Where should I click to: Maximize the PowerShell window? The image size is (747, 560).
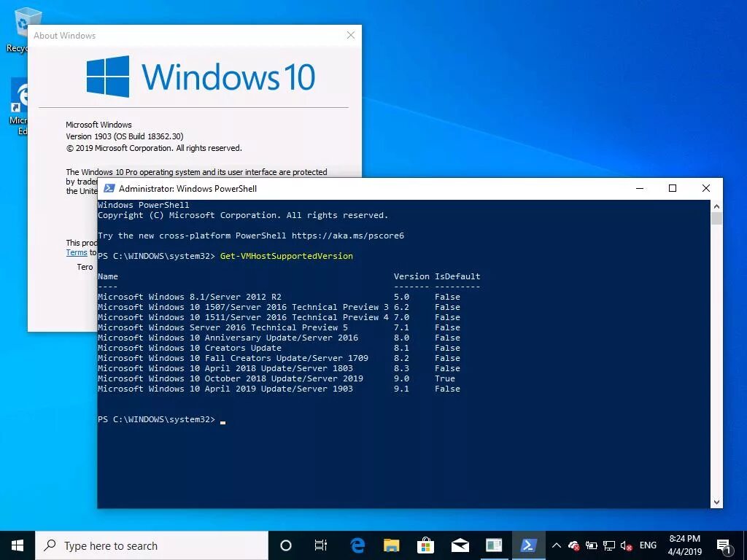tap(673, 189)
